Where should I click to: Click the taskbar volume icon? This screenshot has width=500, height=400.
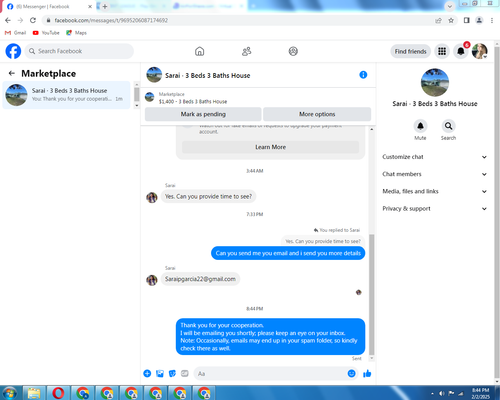[442, 393]
